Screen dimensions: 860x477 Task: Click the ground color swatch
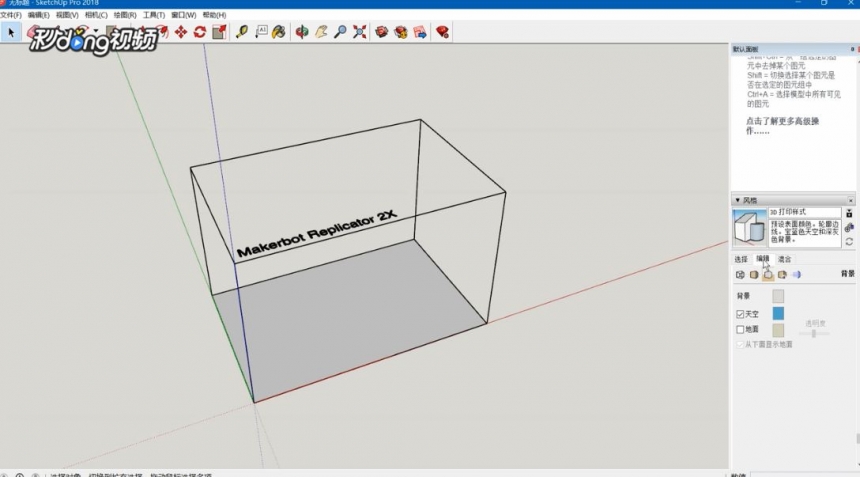(x=778, y=330)
